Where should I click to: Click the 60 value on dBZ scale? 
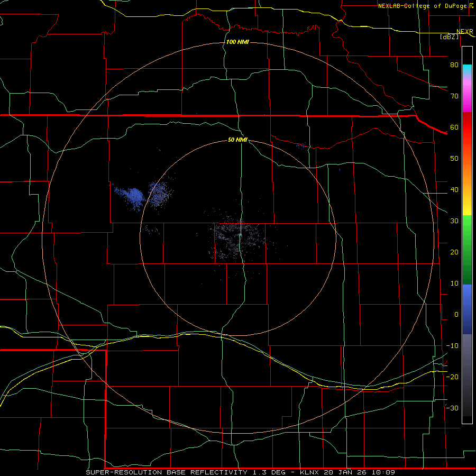click(454, 127)
